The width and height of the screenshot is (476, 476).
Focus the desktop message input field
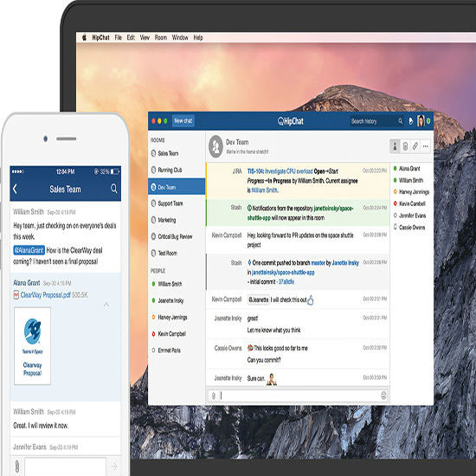click(299, 396)
